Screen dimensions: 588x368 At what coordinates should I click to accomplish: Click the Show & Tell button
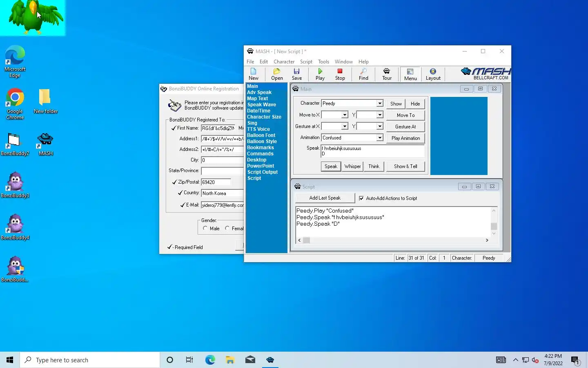[x=405, y=166]
